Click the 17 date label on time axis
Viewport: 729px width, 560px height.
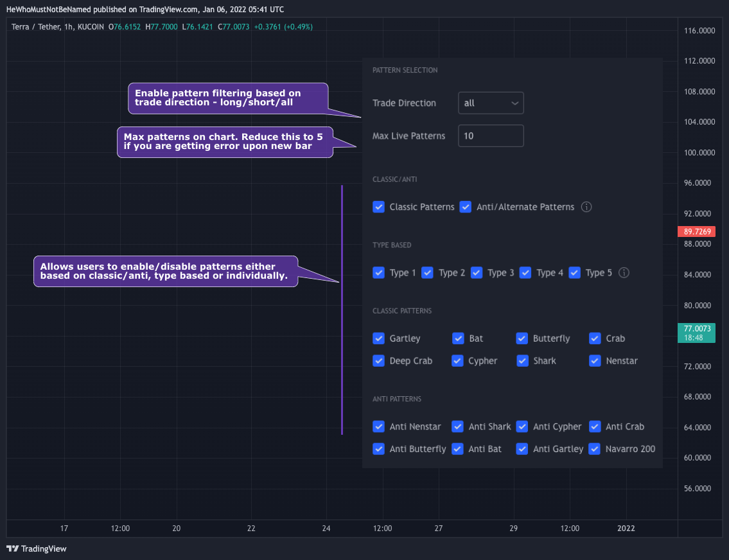pyautogui.click(x=64, y=529)
